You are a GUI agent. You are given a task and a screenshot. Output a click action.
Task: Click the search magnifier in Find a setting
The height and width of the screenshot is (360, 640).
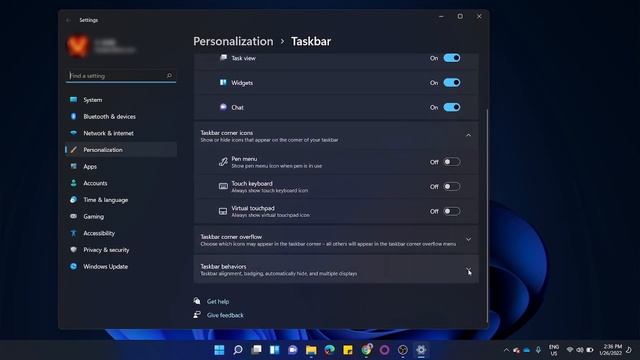pyautogui.click(x=169, y=76)
